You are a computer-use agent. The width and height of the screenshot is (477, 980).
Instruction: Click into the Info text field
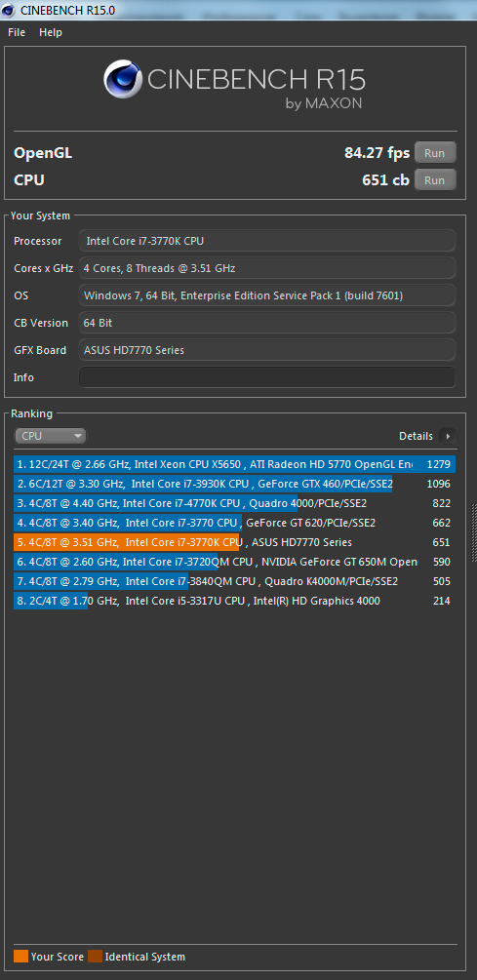coord(267,377)
